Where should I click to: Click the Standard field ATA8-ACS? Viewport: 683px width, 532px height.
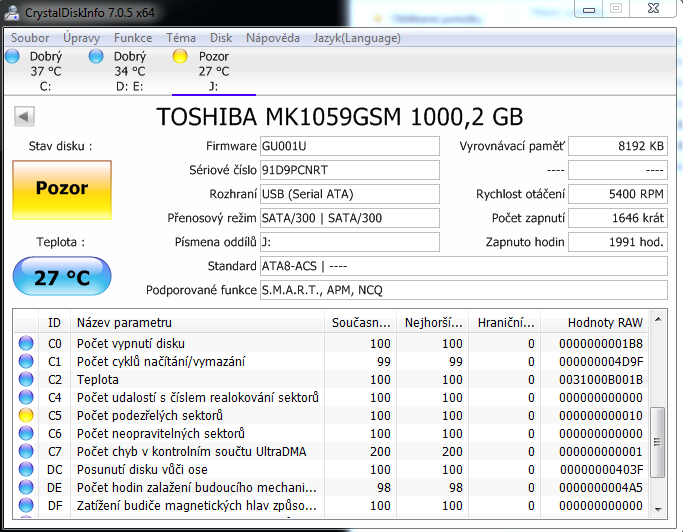[464, 266]
